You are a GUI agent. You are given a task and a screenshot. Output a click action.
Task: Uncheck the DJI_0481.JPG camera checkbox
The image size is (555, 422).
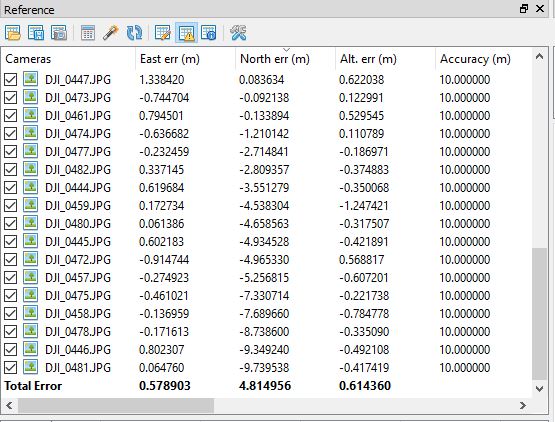tap(11, 368)
